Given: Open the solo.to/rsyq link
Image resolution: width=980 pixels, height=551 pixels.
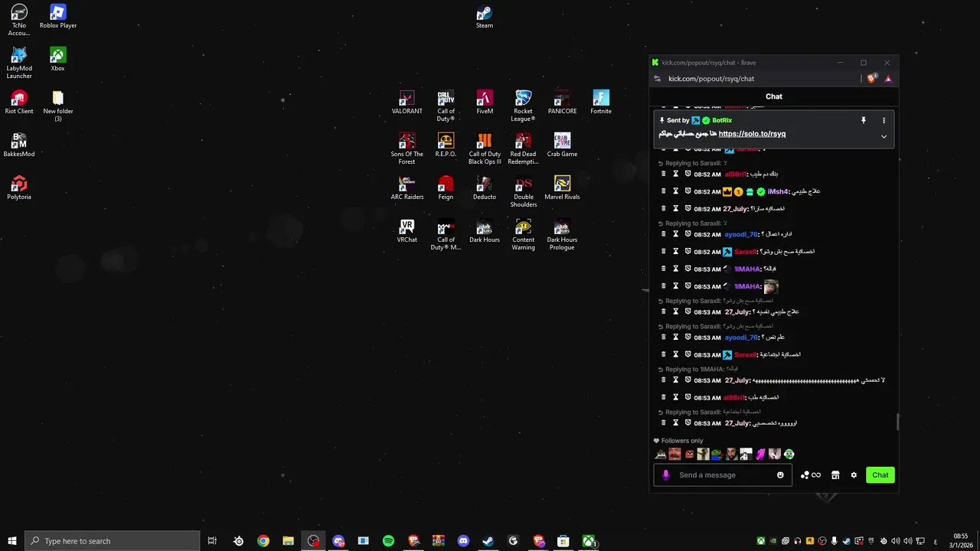Looking at the screenshot, I should click(752, 134).
